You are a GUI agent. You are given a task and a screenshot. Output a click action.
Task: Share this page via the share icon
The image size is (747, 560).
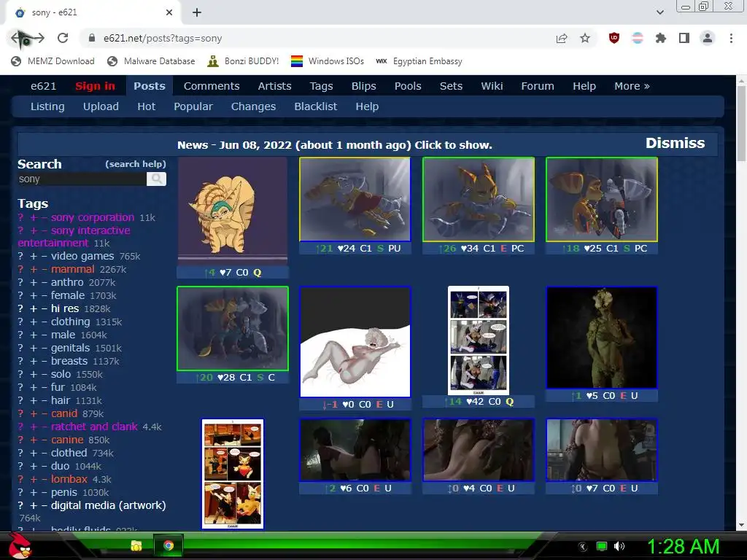562,38
